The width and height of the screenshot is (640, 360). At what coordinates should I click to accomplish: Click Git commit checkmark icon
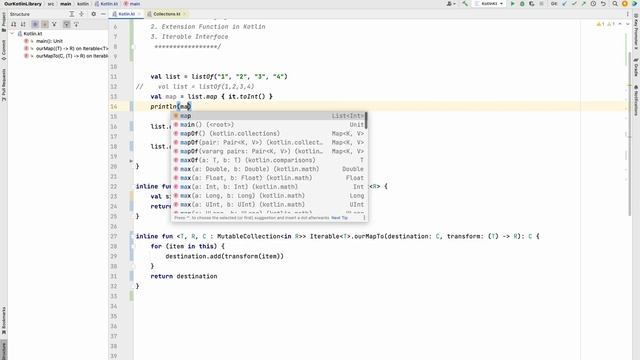click(x=574, y=4)
